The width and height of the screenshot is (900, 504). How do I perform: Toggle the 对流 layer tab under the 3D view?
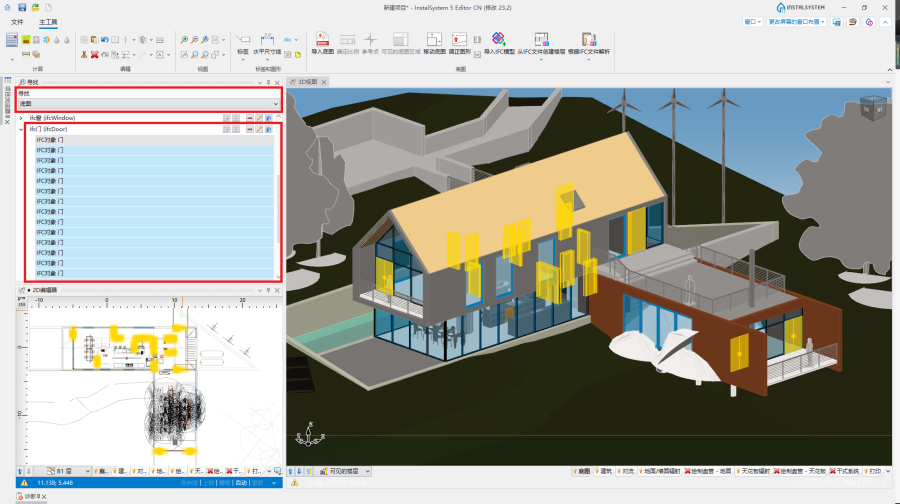tap(625, 471)
